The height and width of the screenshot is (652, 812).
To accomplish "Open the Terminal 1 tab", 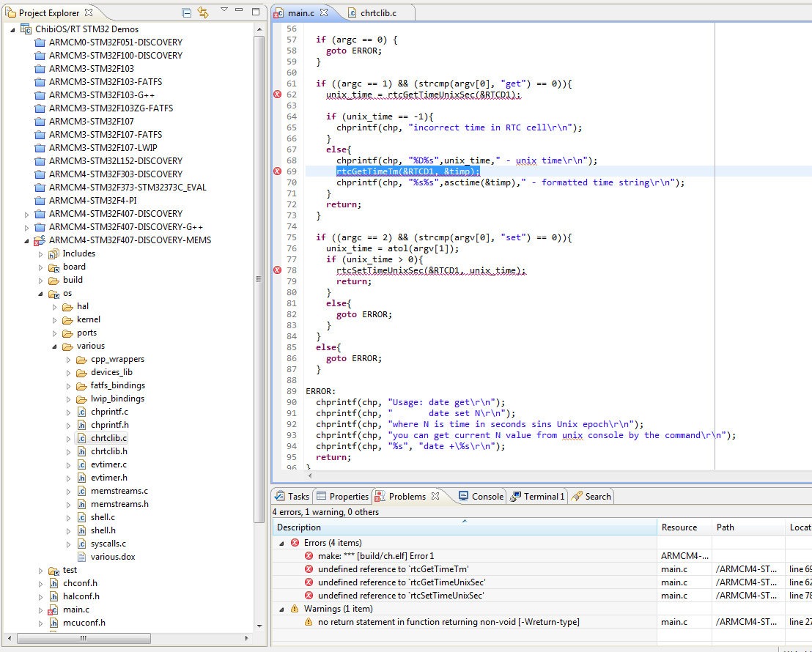I will [537, 496].
